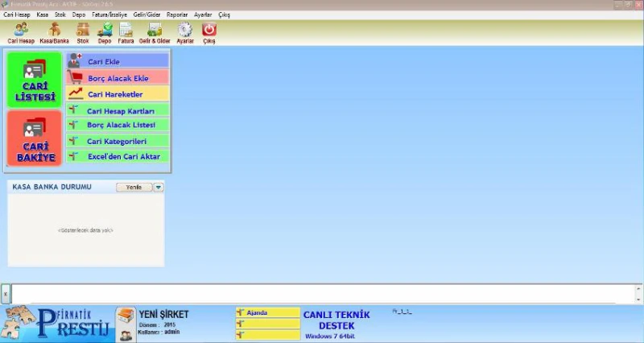
Task: Open the Ayarlar menu in menu bar
Action: (203, 14)
